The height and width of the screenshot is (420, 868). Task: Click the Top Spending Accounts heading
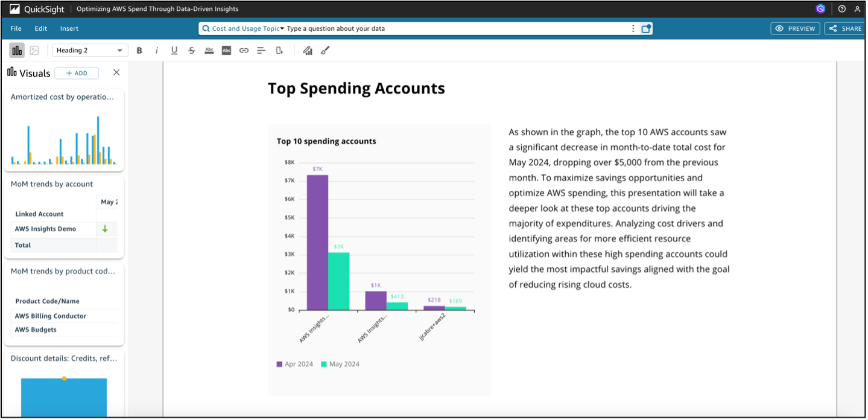pos(356,89)
